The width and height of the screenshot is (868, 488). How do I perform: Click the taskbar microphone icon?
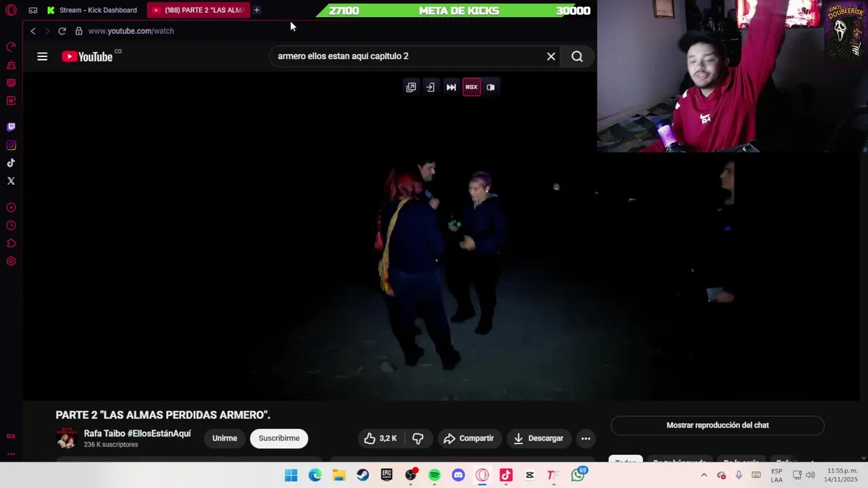coord(738,476)
